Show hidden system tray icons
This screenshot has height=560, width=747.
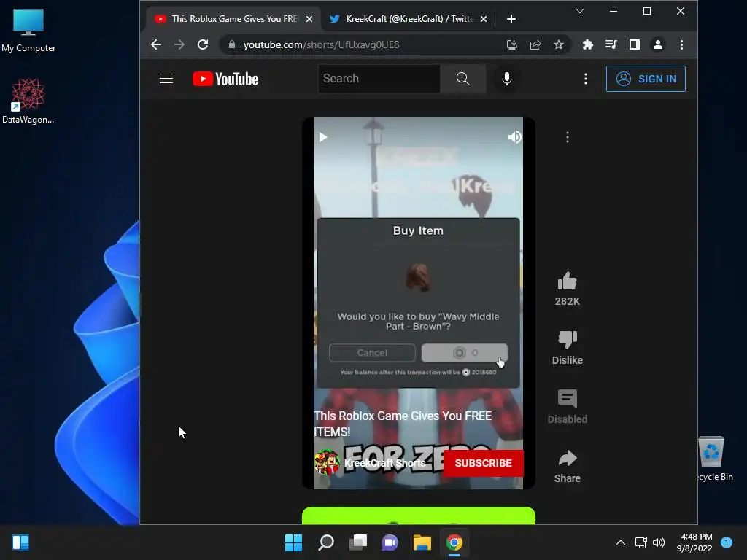click(621, 542)
